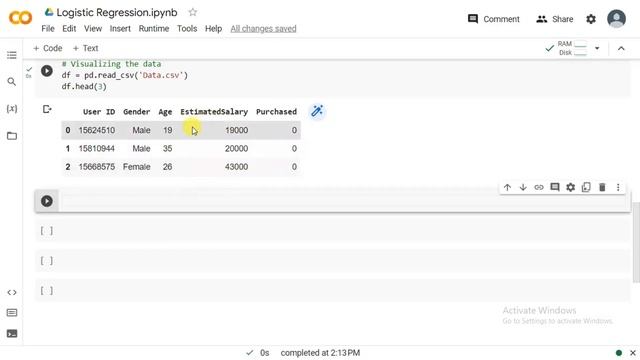Open the variables inspector {x} icon
This screenshot has width=640, height=360.
click(x=11, y=109)
